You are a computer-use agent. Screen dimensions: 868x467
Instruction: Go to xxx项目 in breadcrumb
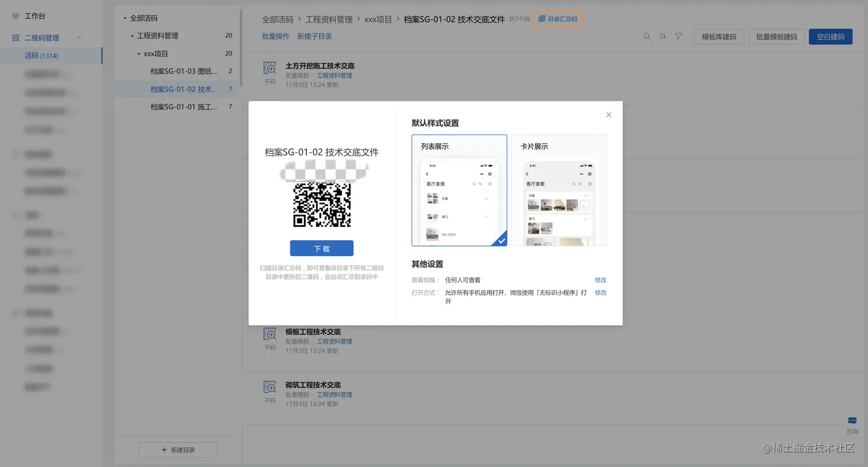[378, 20]
